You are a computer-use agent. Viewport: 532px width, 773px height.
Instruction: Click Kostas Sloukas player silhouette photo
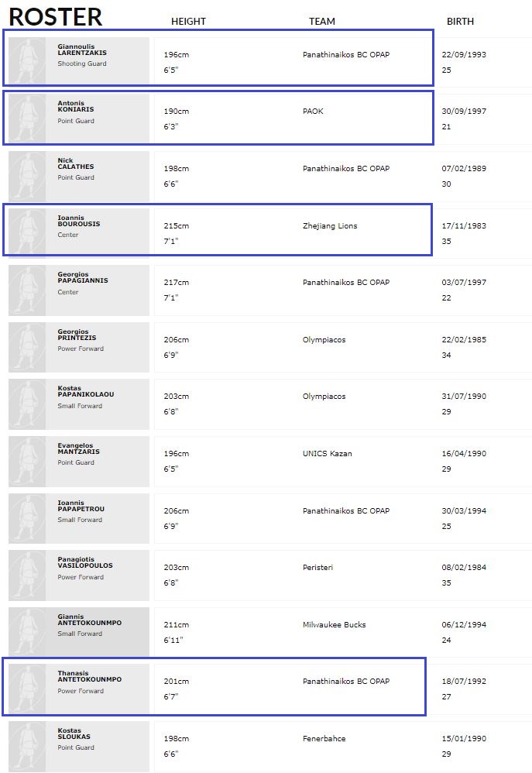27,746
